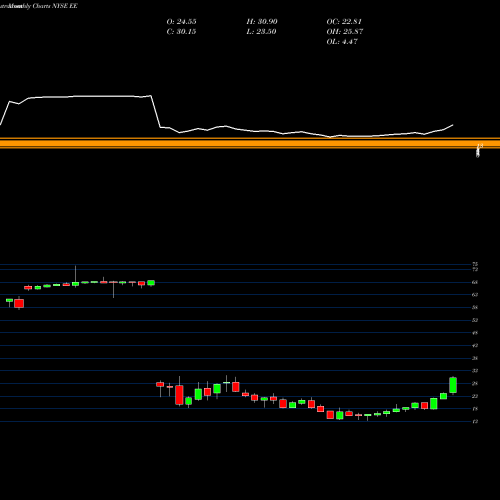Click the latest tall green candle at chart end

click(x=453, y=385)
